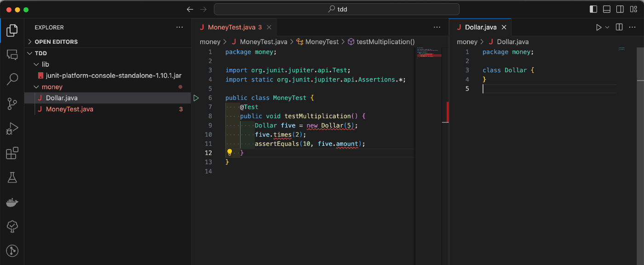Screen dimensions: 644x265
Task: Click the underlined amount field
Action: click(347, 144)
